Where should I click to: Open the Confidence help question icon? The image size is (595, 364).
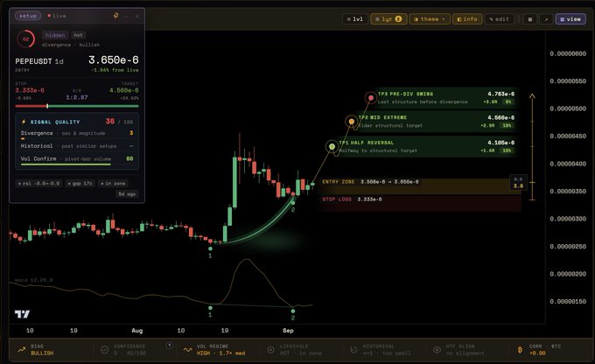coord(170,346)
